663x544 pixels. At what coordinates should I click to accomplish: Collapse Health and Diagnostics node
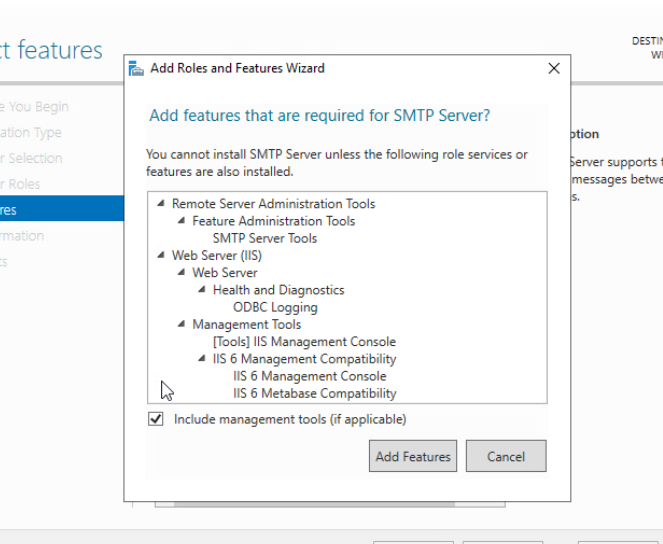202,290
